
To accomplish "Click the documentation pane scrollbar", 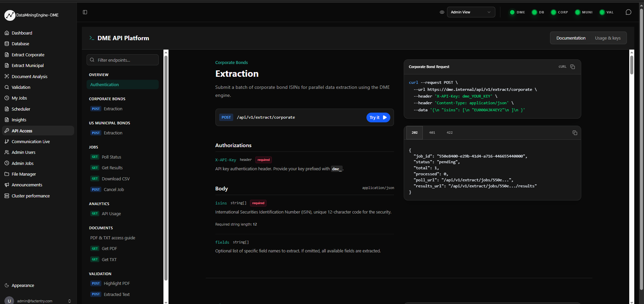I will pyautogui.click(x=632, y=65).
